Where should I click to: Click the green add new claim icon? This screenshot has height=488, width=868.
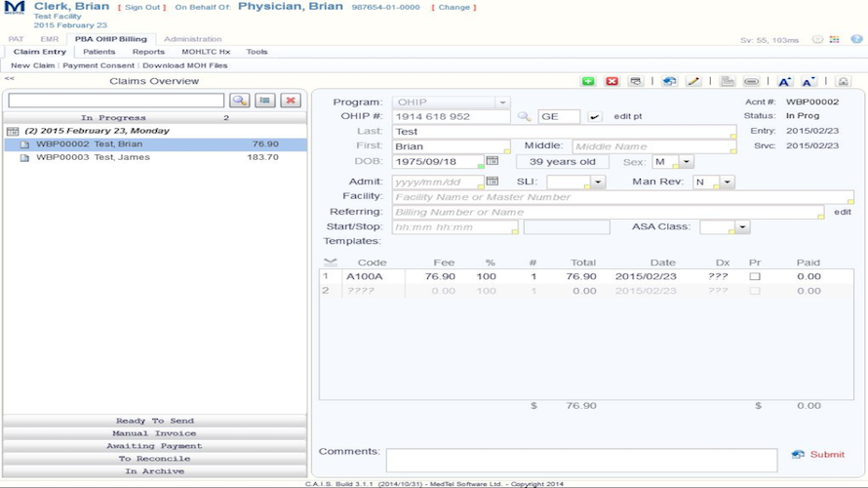click(588, 81)
